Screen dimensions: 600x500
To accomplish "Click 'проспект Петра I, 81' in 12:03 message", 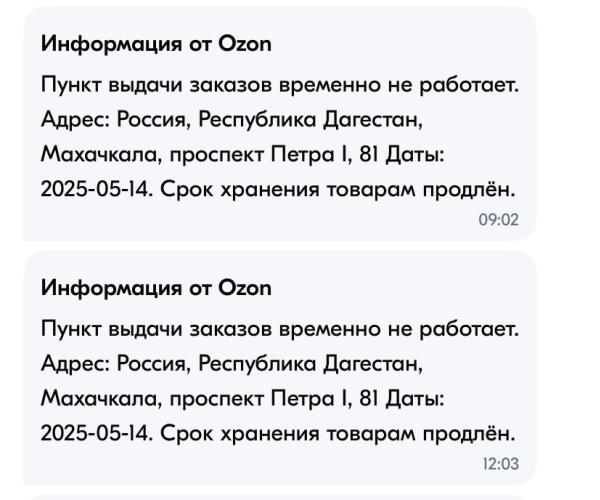I will tap(274, 399).
